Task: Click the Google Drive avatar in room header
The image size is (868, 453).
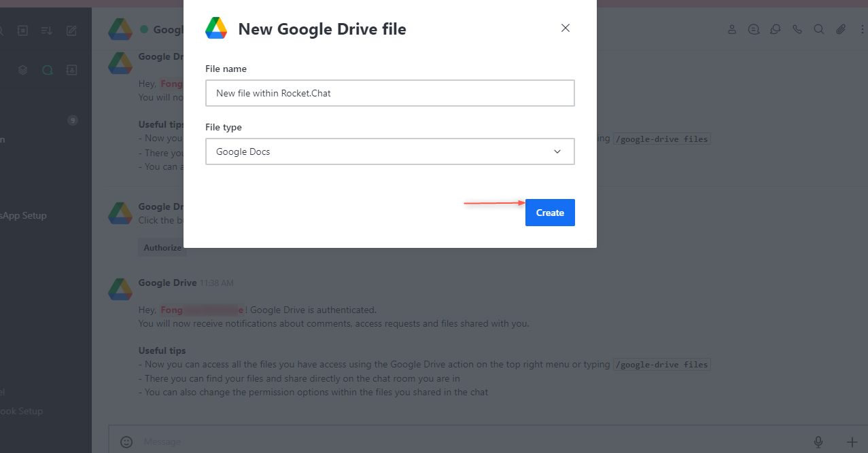Action: click(x=120, y=29)
